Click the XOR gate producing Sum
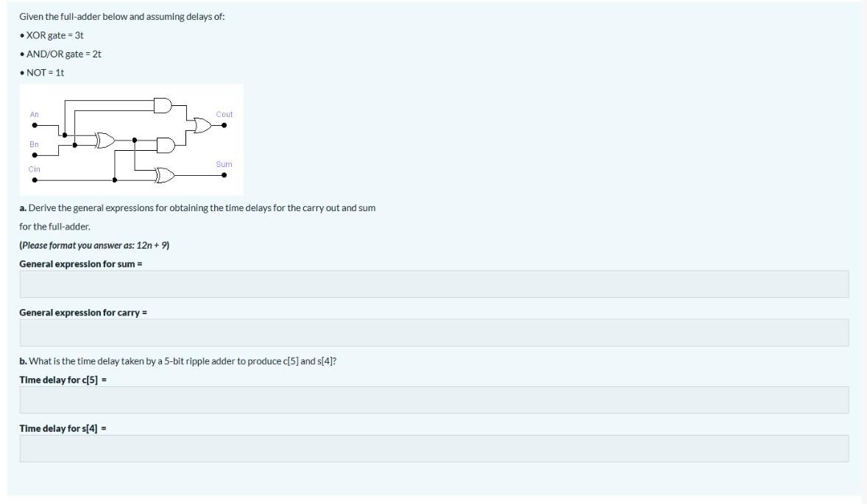This screenshot has width=867, height=504. [x=163, y=175]
